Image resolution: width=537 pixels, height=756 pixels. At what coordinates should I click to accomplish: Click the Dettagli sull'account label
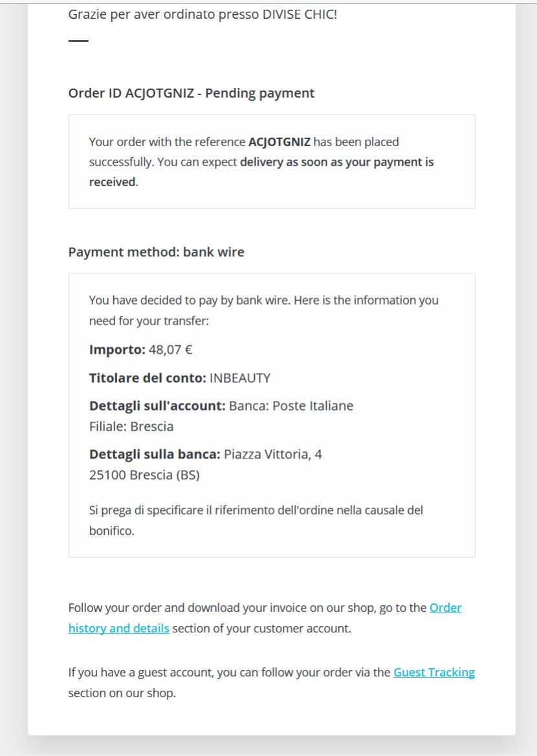157,406
